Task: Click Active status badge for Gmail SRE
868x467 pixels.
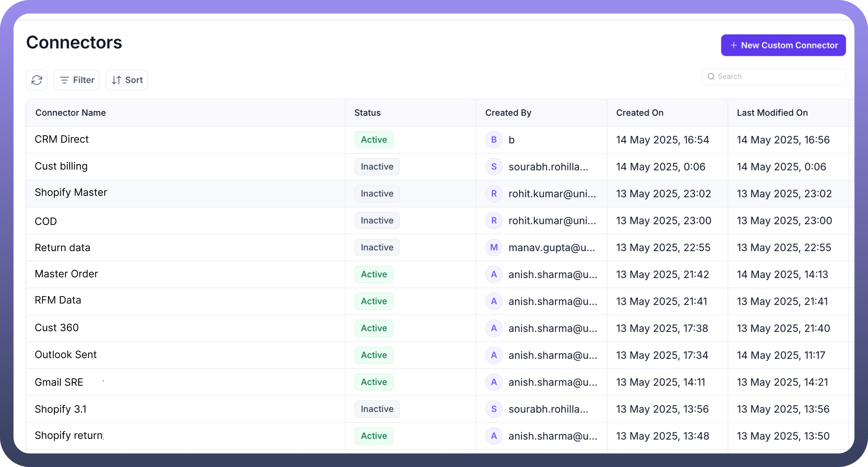Action: (x=374, y=382)
